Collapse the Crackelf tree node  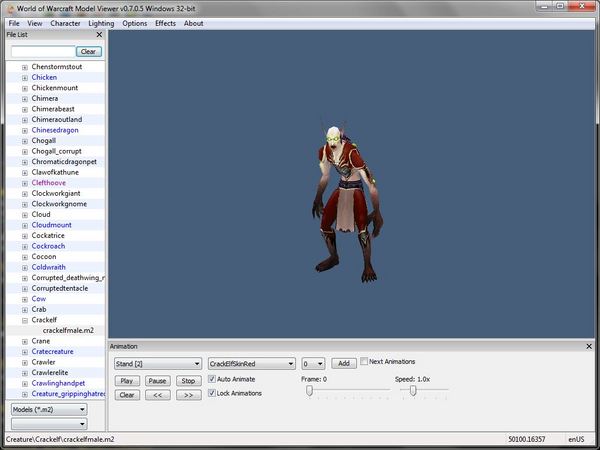tap(24, 320)
